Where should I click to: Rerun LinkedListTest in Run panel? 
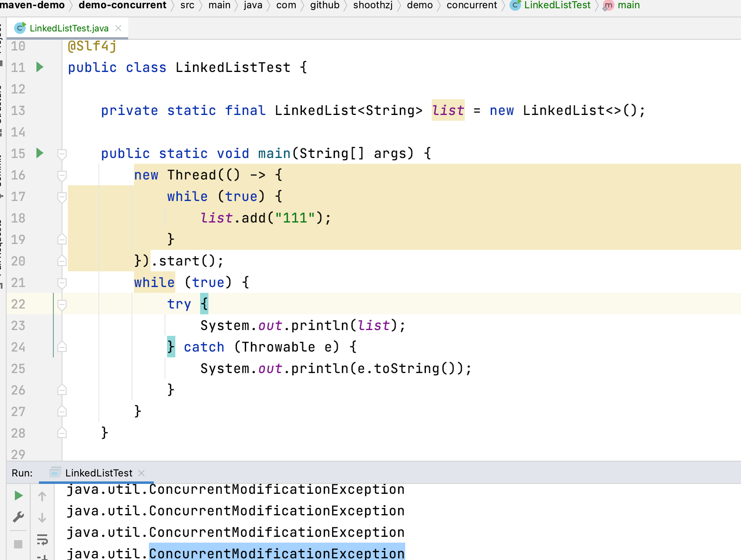pos(19,495)
